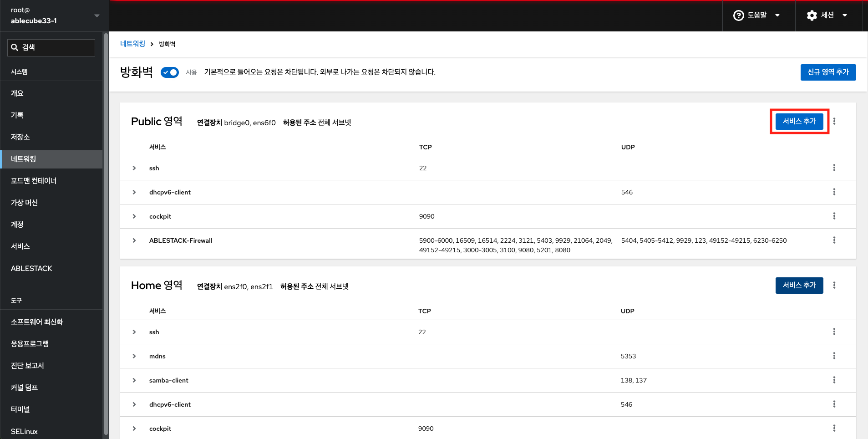The height and width of the screenshot is (439, 868).
Task: Expand the Home ssh service row
Action: (134, 332)
